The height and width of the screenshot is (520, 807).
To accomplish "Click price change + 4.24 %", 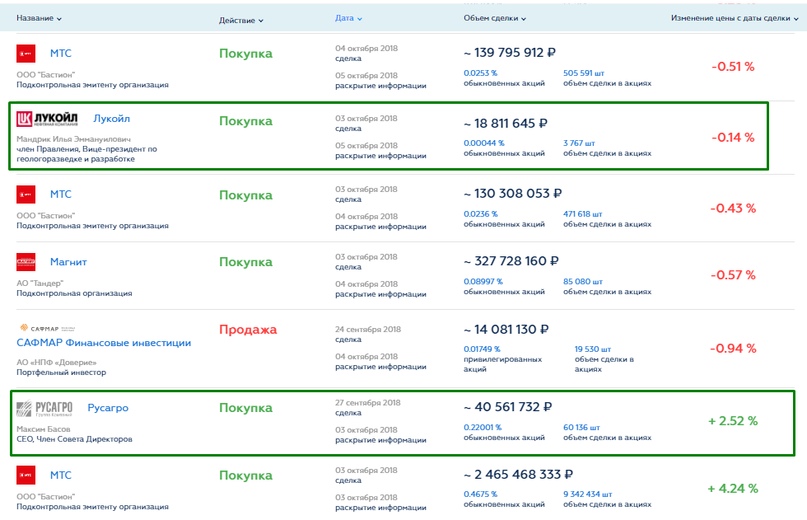I will 733,489.
